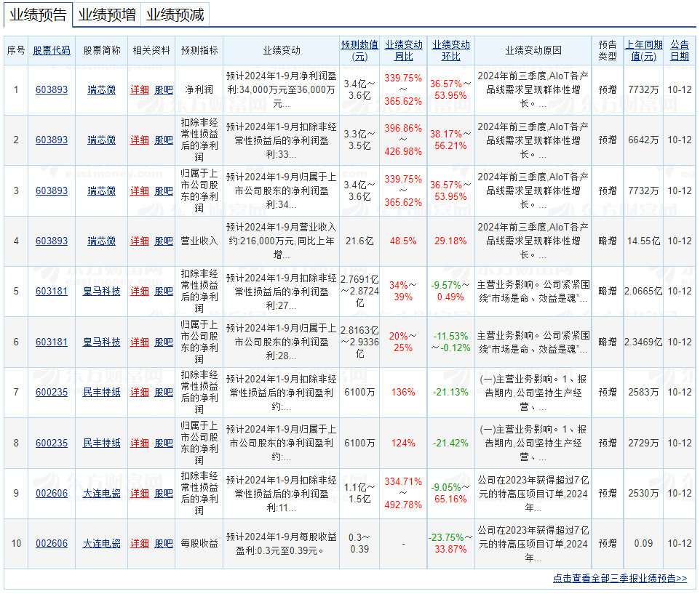The image size is (700, 594).
Task: Open 详细 link in 每股收益 row 10
Action: [140, 544]
